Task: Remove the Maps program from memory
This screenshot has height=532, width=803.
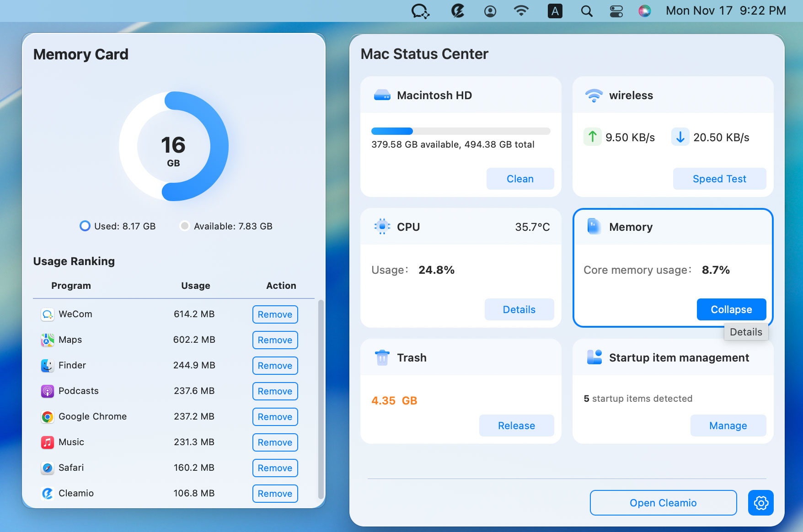Action: click(274, 340)
